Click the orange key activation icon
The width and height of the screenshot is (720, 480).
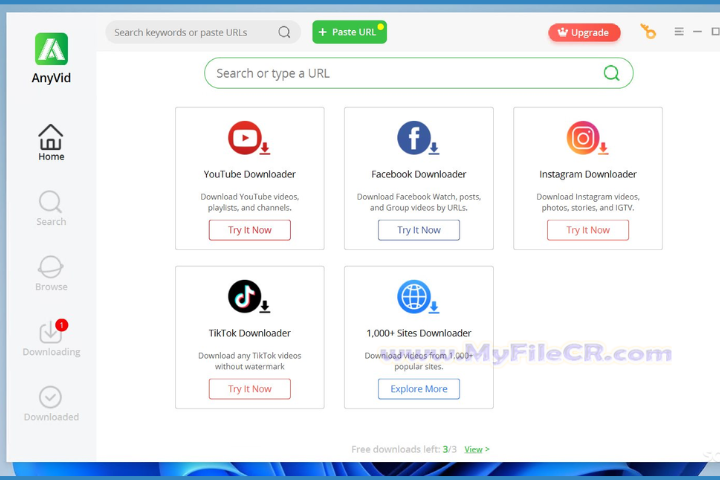pyautogui.click(x=648, y=31)
